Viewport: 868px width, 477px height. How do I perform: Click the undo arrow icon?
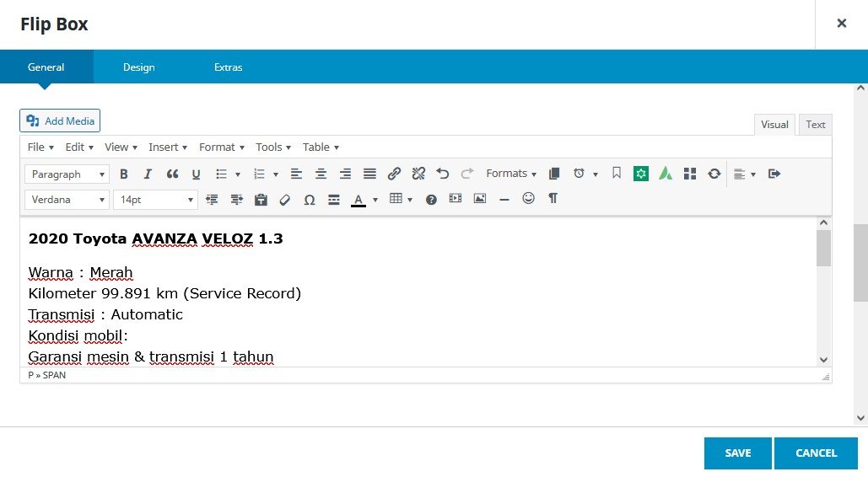(443, 174)
